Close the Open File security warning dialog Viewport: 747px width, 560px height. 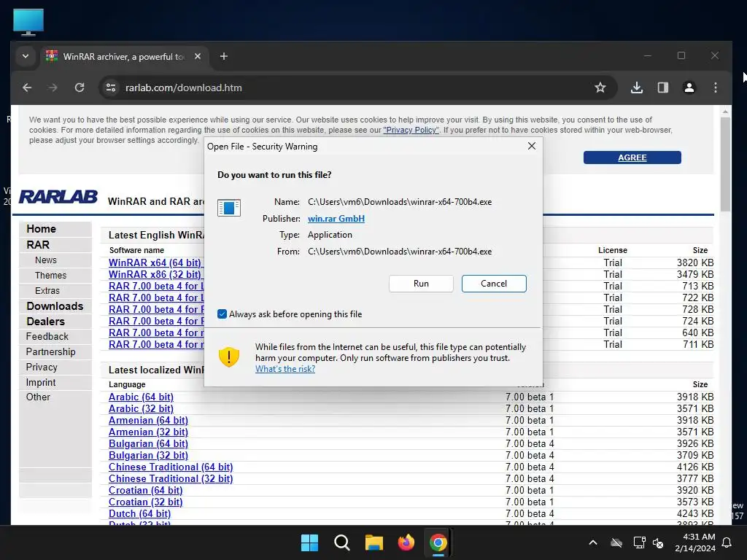(532, 146)
